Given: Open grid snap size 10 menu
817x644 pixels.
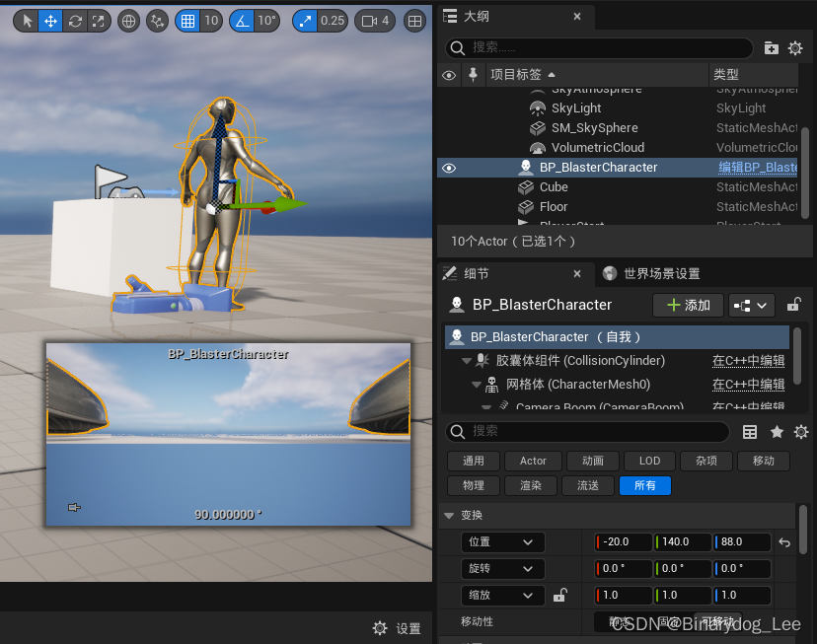Looking at the screenshot, I should tap(211, 21).
